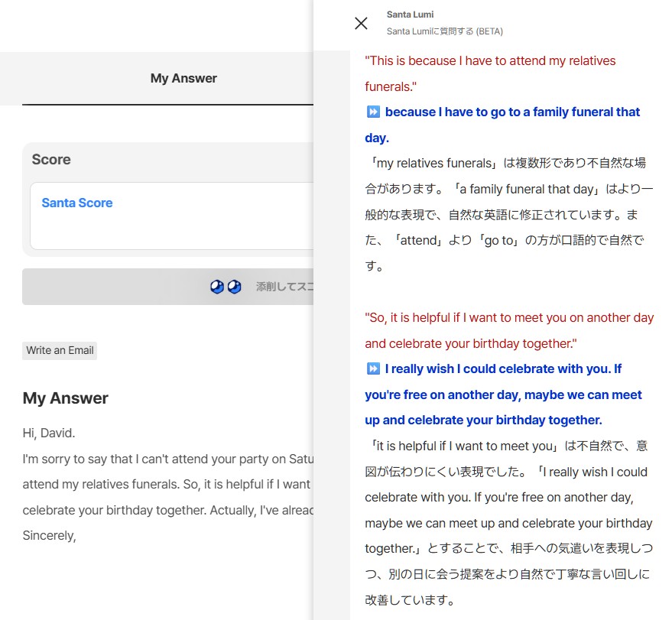Click the Score section header
672x620 pixels.
click(51, 160)
